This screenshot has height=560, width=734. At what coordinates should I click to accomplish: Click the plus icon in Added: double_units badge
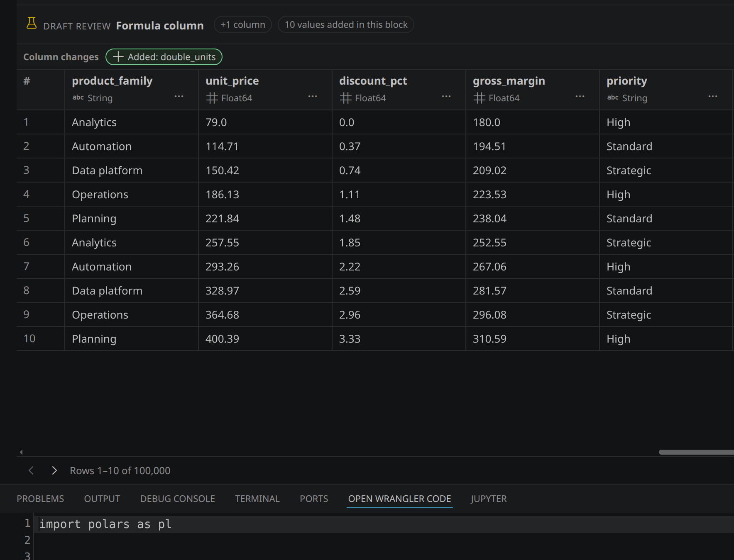(x=118, y=56)
